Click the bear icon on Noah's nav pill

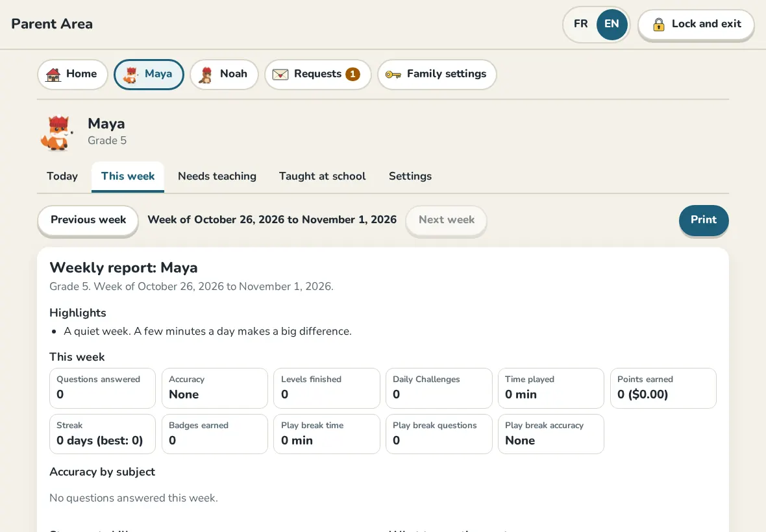pyautogui.click(x=206, y=75)
